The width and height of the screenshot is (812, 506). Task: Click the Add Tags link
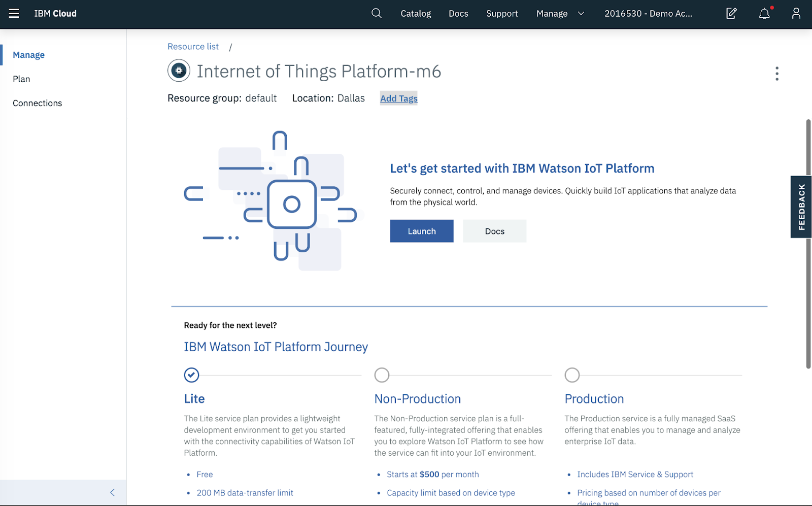pyautogui.click(x=399, y=98)
